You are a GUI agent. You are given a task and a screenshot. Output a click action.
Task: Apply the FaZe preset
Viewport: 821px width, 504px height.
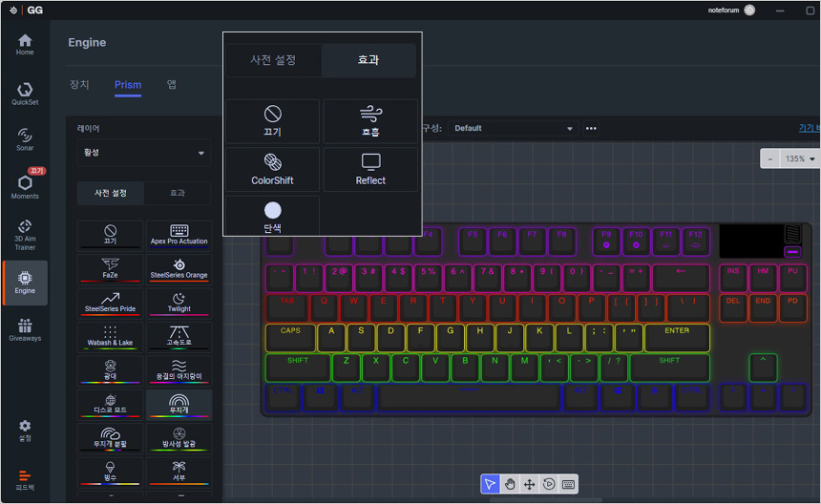(x=110, y=268)
